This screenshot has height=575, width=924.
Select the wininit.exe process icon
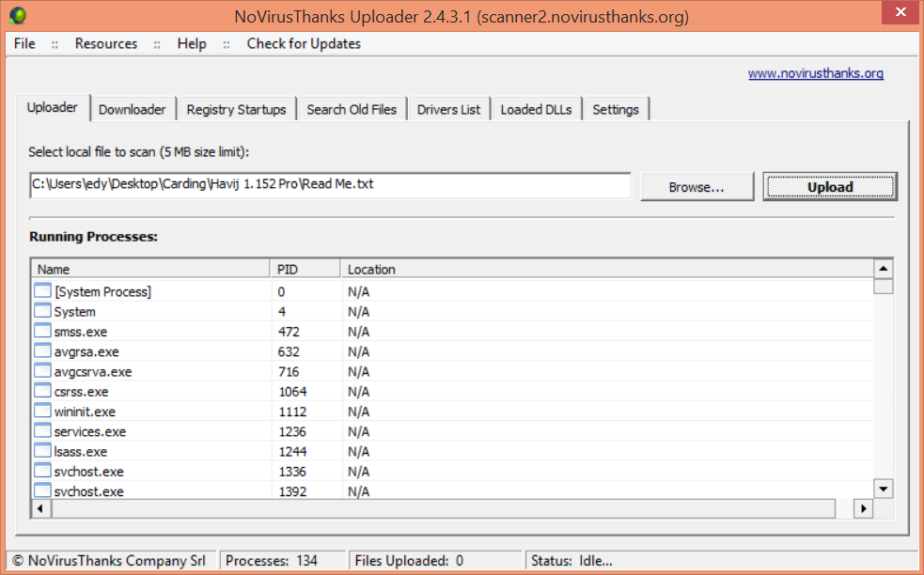click(x=42, y=411)
